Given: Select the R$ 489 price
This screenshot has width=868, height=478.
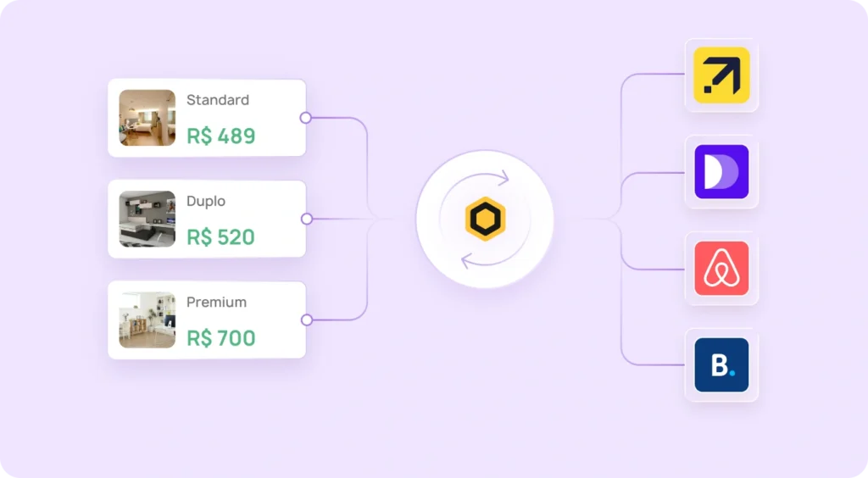Looking at the screenshot, I should click(221, 136).
